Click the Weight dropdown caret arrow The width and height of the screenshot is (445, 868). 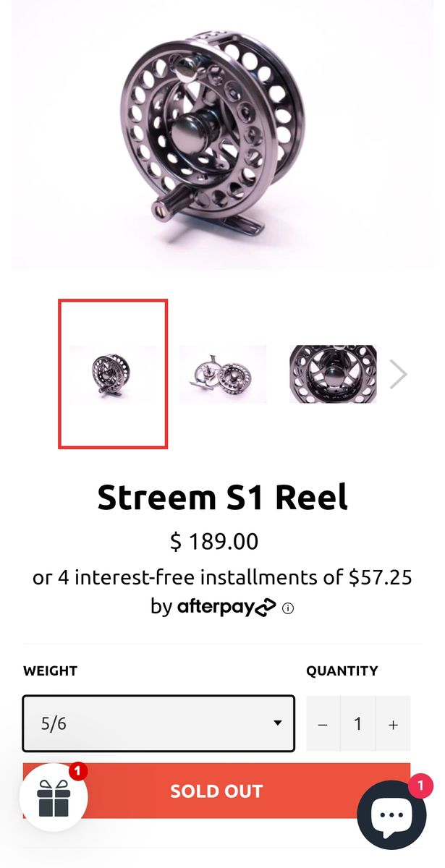pyautogui.click(x=277, y=723)
